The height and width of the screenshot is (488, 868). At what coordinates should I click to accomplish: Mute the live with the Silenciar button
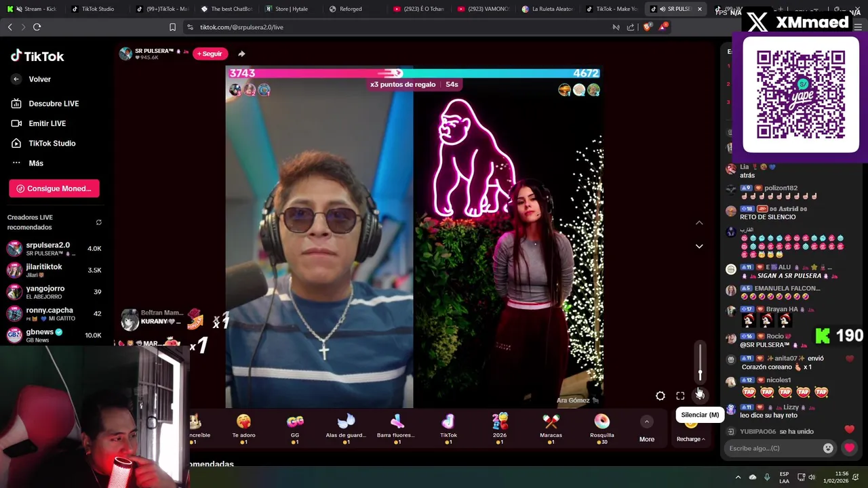pos(700,396)
